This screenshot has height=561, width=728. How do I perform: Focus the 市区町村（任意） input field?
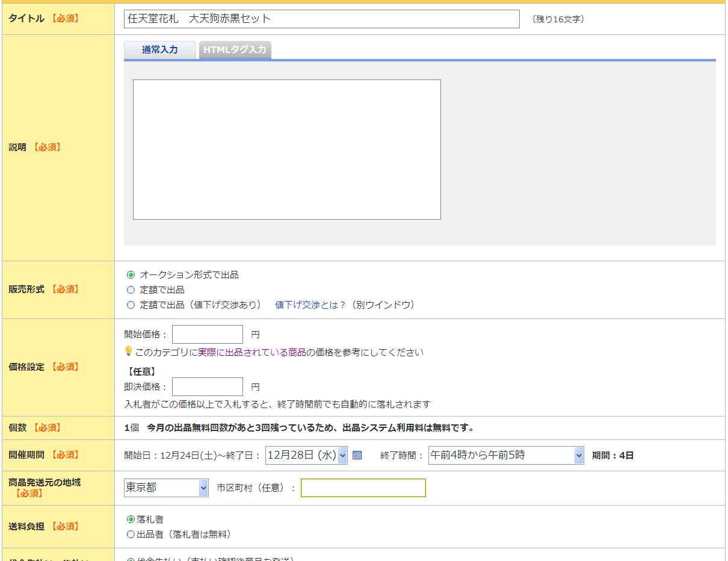(x=363, y=488)
